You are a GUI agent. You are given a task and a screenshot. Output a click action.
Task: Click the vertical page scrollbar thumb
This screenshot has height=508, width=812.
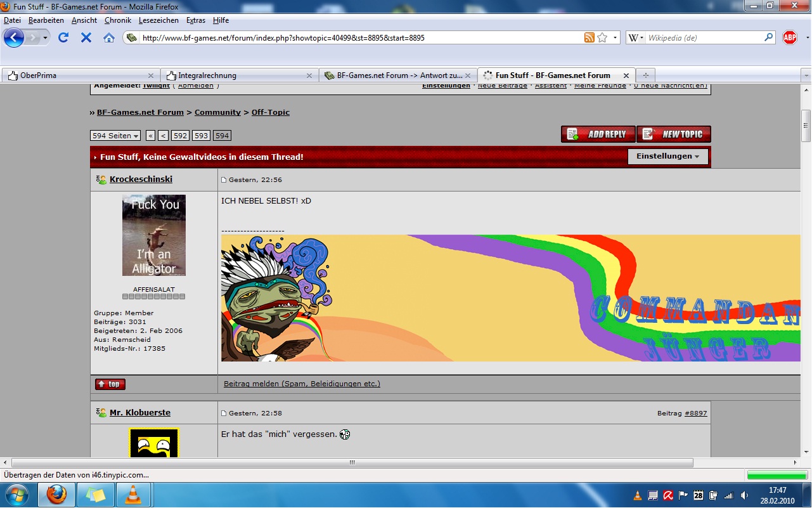(x=806, y=125)
